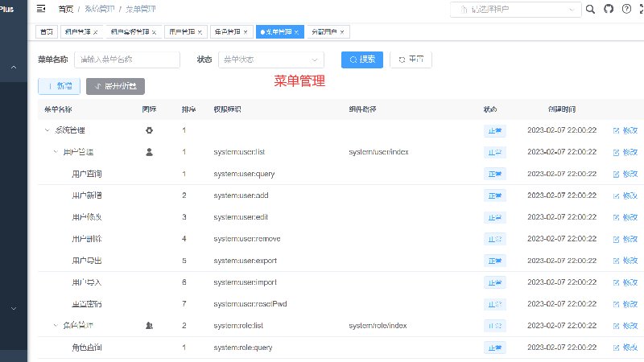Click the sidebar up chevron
644x362 pixels.
pos(14,67)
